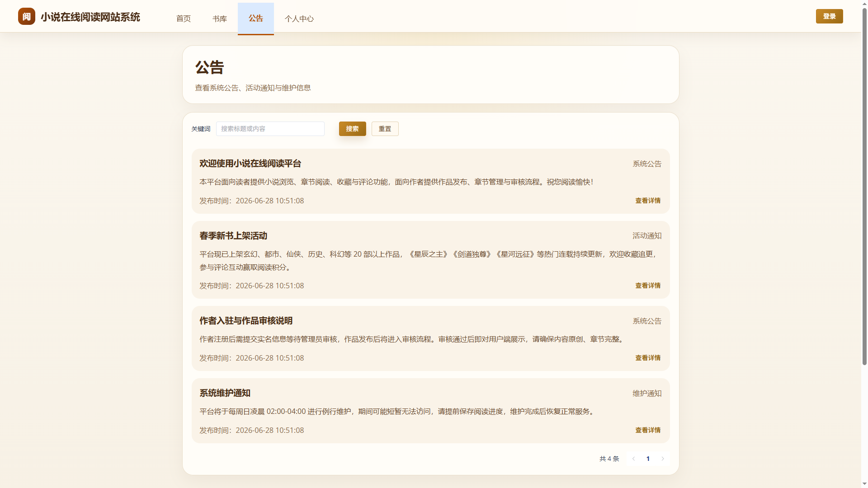This screenshot has width=868, height=488.
Task: Open announcement 作者入驻与作品审核说明
Action: pos(246,321)
